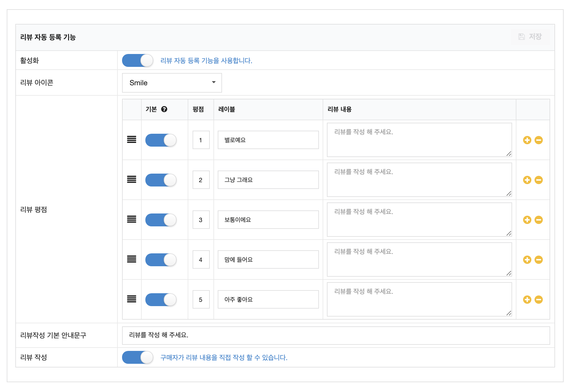Screen dimensions: 571x392
Task: Click the resize handle of rating 5 textarea
Action: tap(509, 313)
